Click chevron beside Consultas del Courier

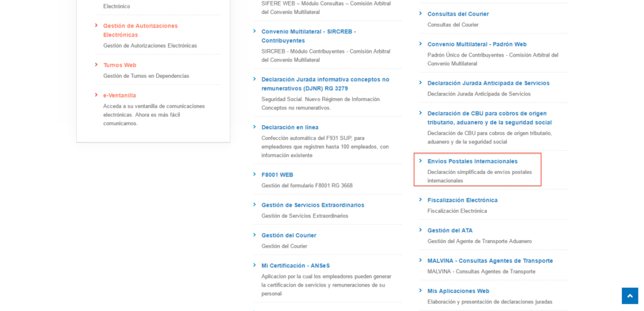click(421, 13)
